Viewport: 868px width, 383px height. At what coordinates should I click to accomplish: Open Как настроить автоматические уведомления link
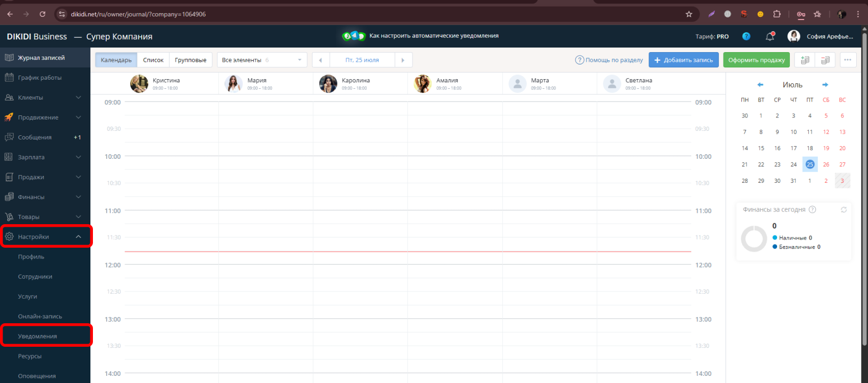tap(434, 36)
